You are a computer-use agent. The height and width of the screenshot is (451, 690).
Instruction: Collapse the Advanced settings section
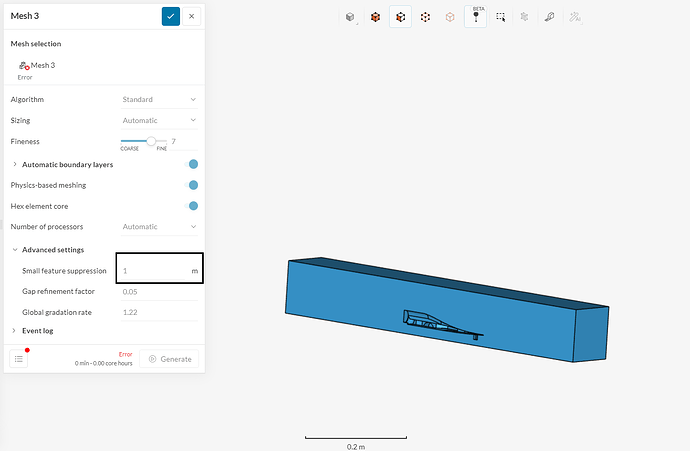pyautogui.click(x=15, y=249)
